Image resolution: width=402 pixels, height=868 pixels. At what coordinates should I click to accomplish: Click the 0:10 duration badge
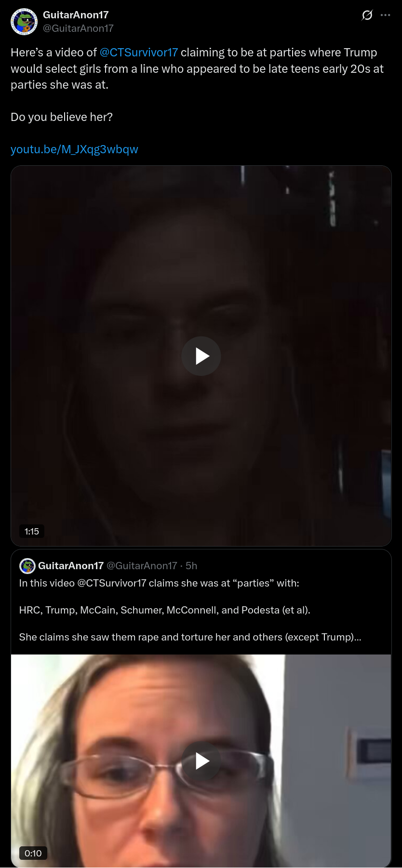pos(33,853)
